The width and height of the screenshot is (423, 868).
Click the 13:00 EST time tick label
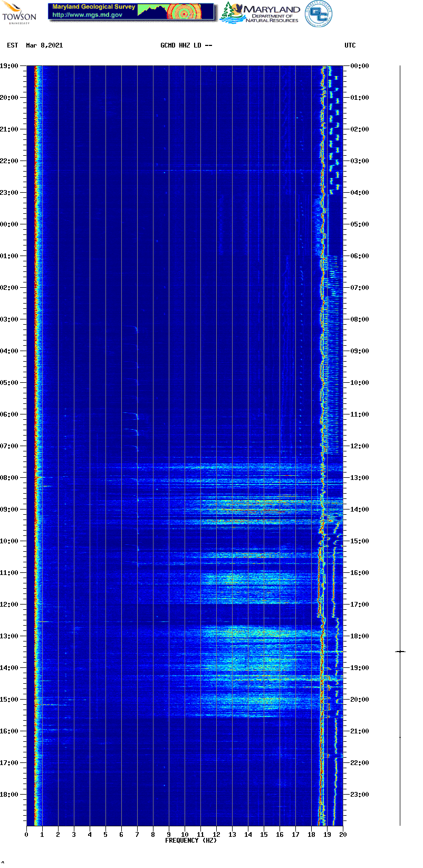click(x=9, y=636)
